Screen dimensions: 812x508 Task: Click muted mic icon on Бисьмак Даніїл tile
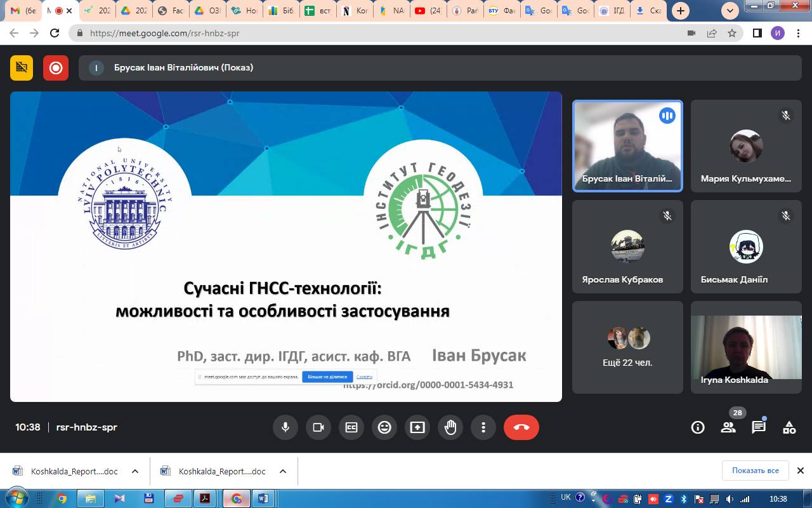(786, 216)
